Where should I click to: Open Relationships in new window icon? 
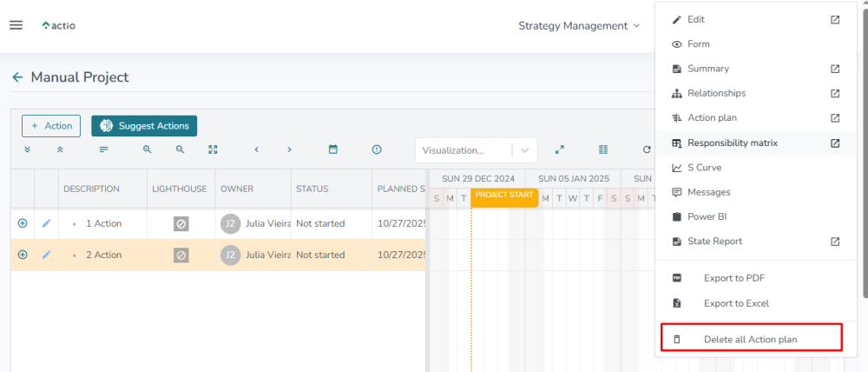[835, 93]
